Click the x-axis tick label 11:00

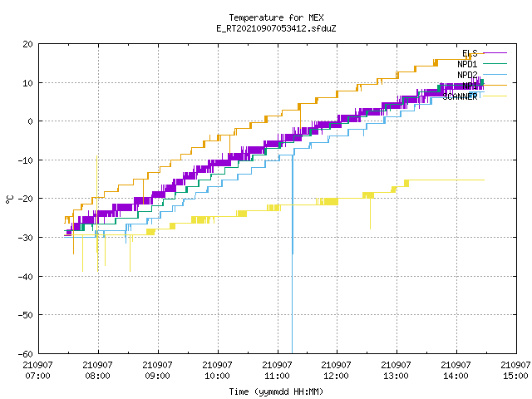click(x=277, y=376)
